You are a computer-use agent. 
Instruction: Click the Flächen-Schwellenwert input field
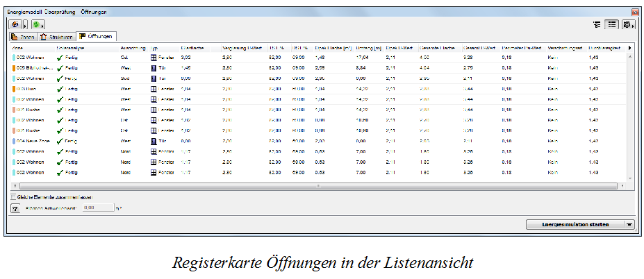pos(98,208)
